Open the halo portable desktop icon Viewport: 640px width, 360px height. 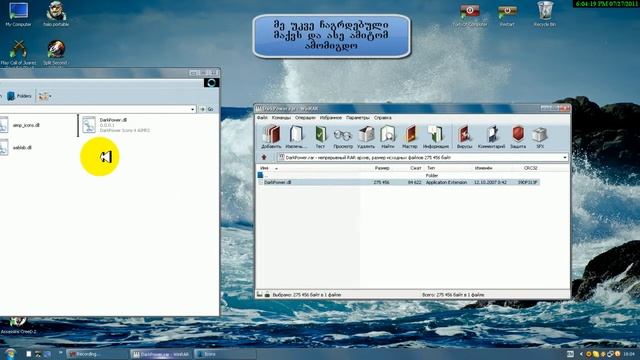(56, 14)
